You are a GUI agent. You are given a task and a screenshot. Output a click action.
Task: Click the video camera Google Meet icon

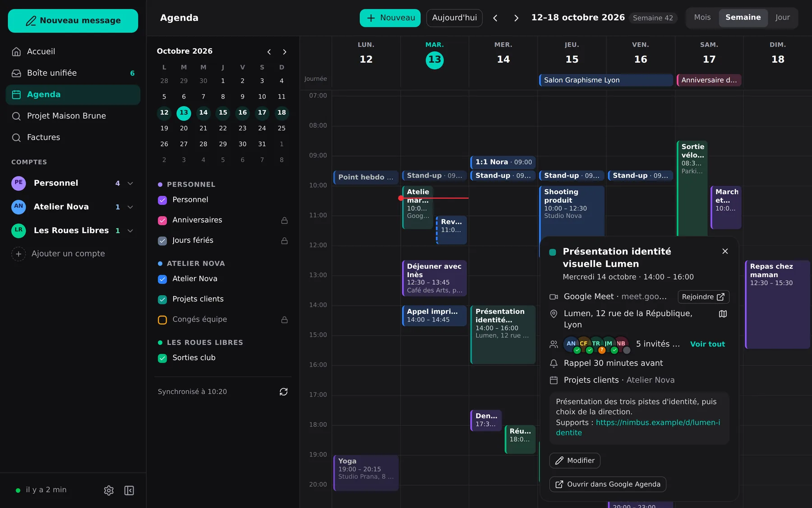click(x=554, y=297)
